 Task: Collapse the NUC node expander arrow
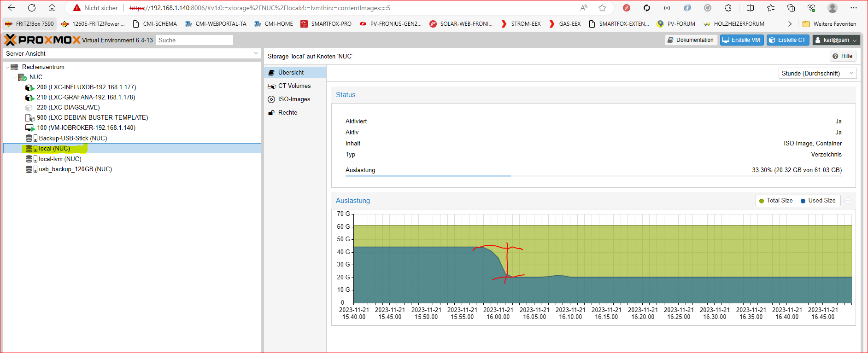click(x=15, y=77)
